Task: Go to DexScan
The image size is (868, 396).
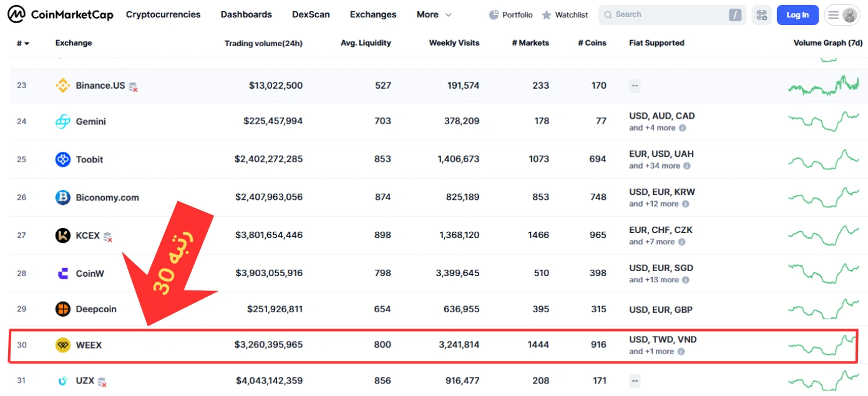Action: click(x=311, y=14)
